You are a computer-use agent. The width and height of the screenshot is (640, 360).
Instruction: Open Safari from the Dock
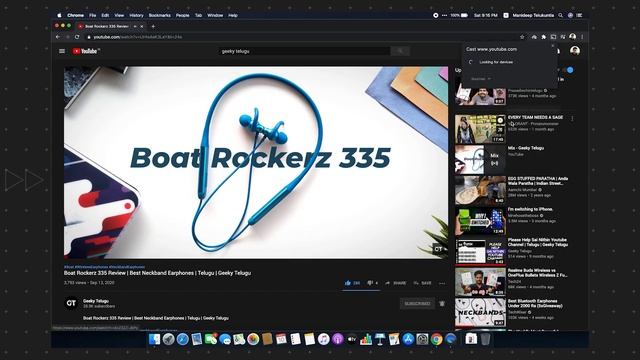[x=182, y=339]
